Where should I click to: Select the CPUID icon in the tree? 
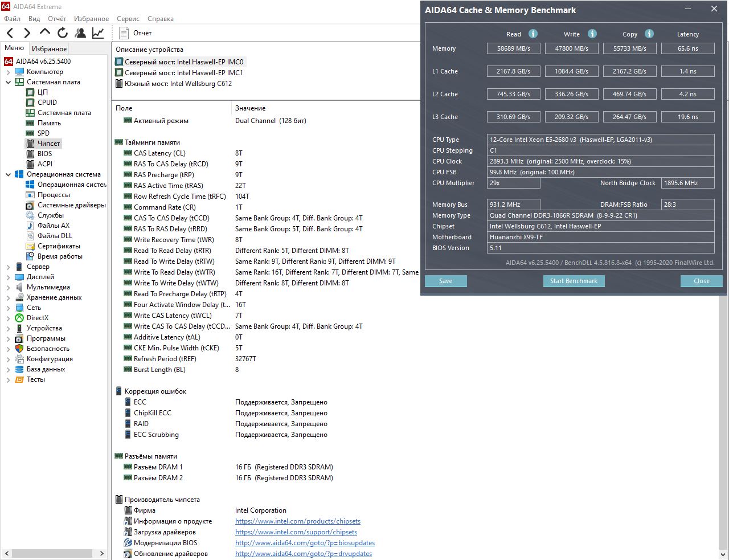click(30, 103)
